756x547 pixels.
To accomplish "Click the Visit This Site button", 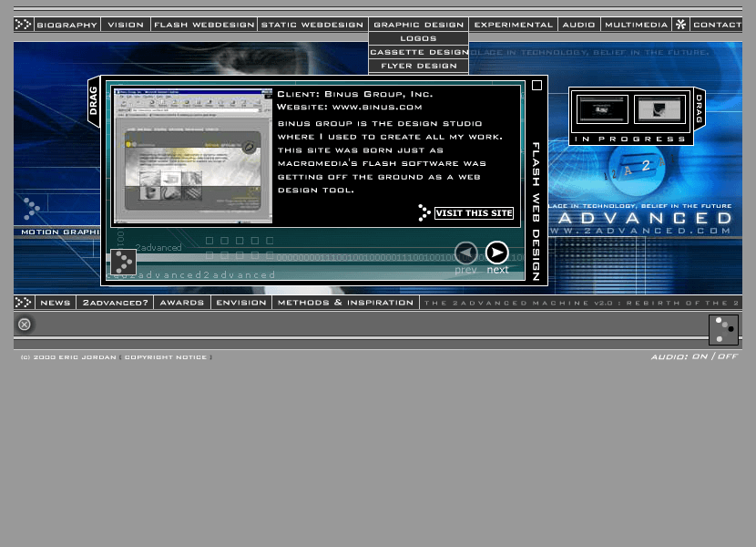I will 474,213.
